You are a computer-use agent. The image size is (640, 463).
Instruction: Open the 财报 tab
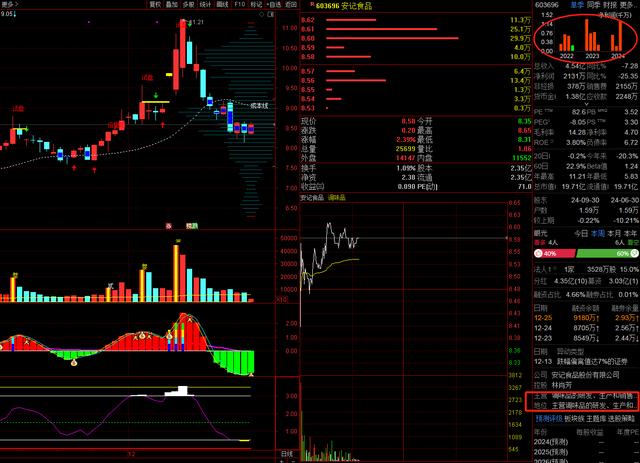point(610,5)
